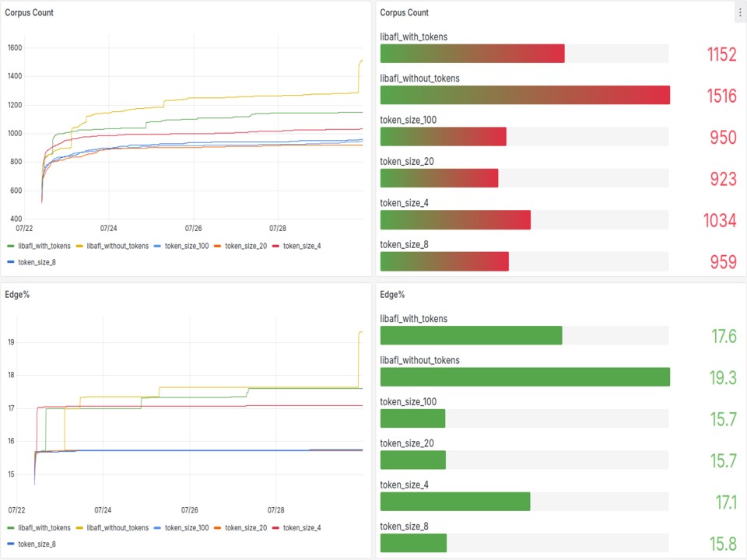Click the libafl_with_tokens bar in Edge% gauge

tap(472, 336)
